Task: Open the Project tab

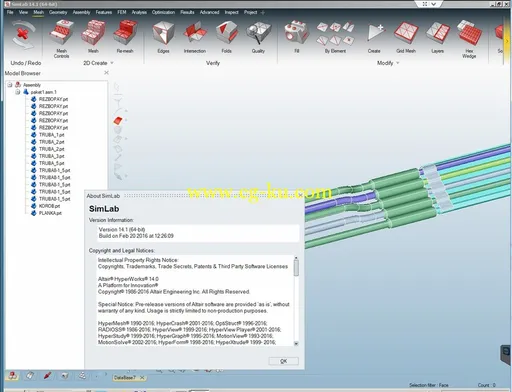Action: pos(250,12)
